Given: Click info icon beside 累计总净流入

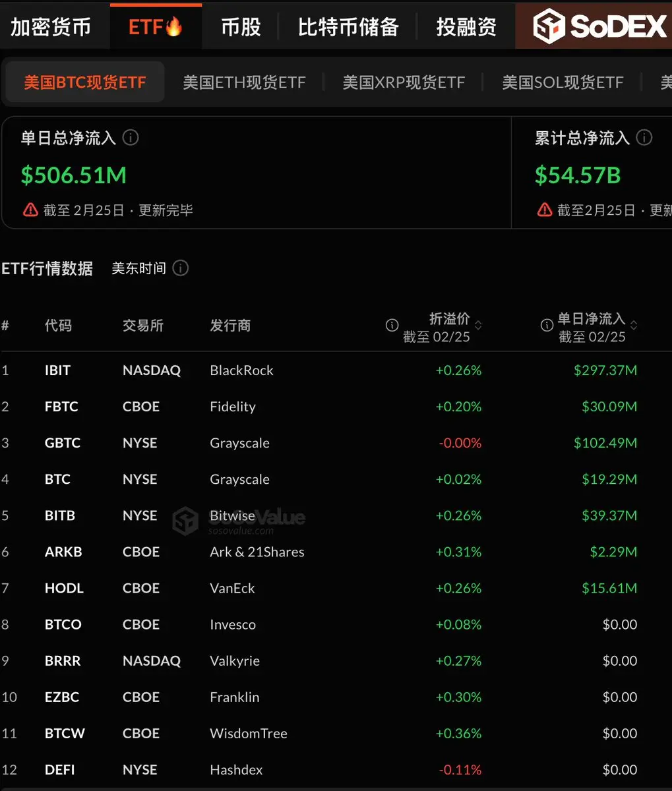Looking at the screenshot, I should pos(644,137).
